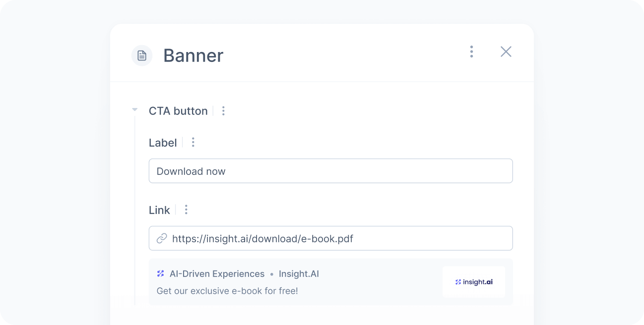The image size is (644, 325).
Task: Click the 'Get our exclusive e-book for free!' text
Action: (227, 291)
